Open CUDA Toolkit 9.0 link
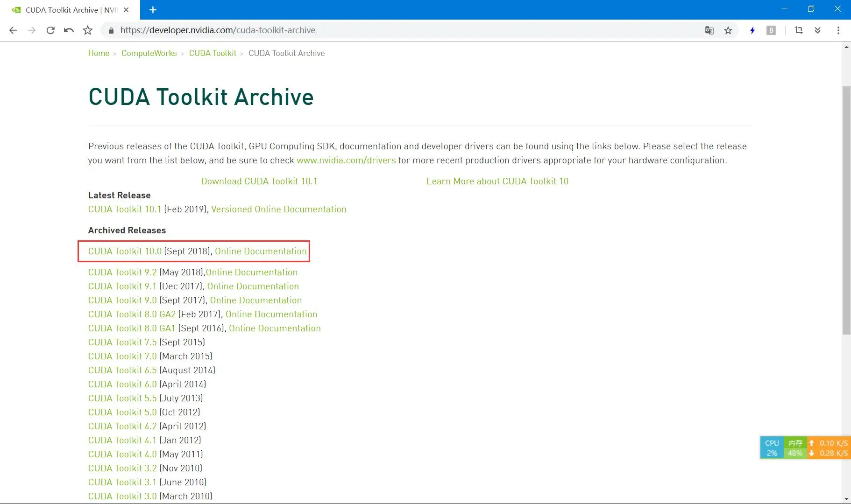 click(x=122, y=300)
